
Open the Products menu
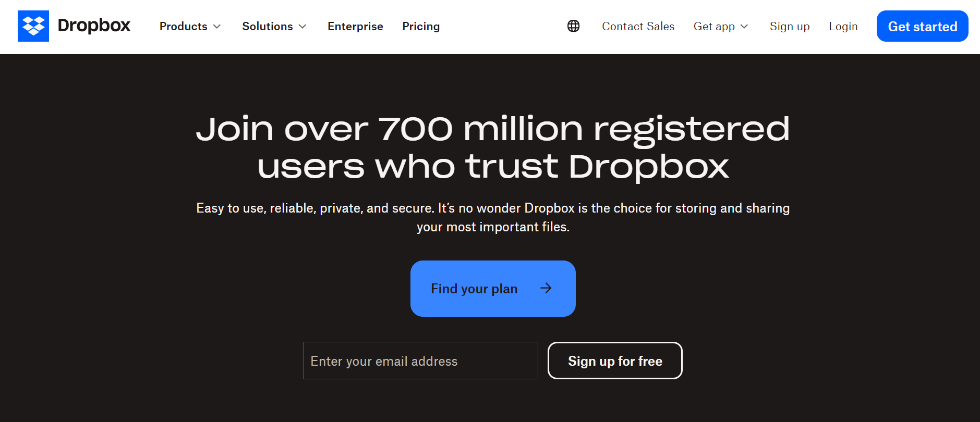pyautogui.click(x=190, y=26)
